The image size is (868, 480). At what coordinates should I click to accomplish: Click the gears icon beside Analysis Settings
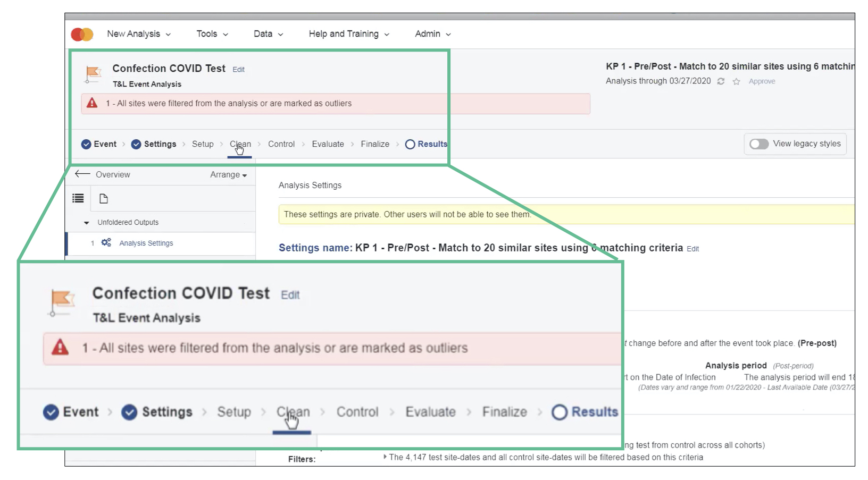tap(106, 242)
